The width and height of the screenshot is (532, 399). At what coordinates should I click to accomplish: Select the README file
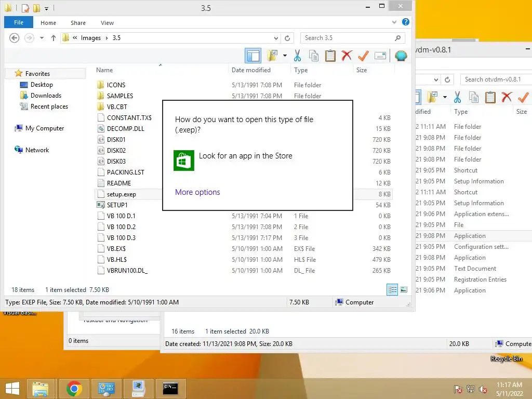coord(119,183)
